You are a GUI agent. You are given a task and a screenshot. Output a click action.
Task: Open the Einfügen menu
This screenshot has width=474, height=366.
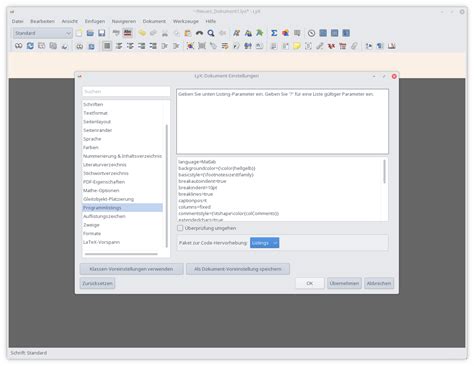pyautogui.click(x=95, y=21)
